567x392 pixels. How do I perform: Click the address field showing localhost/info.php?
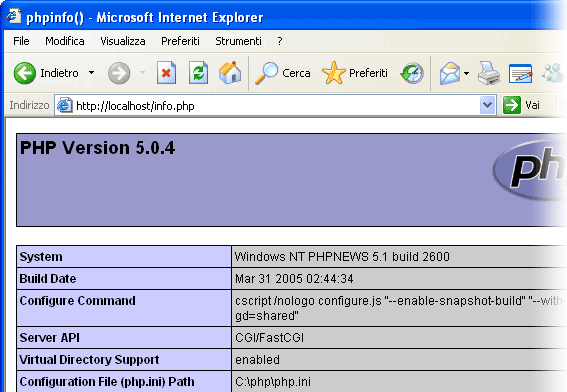point(276,106)
